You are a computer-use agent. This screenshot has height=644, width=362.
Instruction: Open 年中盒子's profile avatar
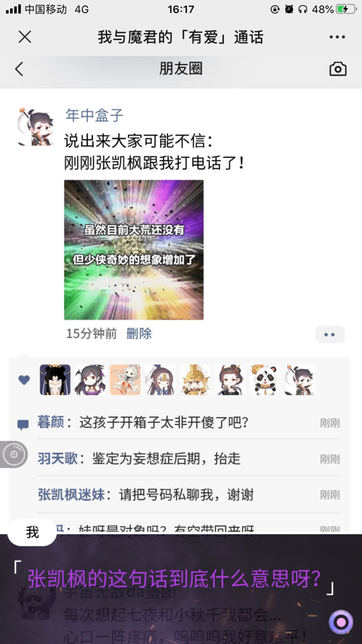36,127
